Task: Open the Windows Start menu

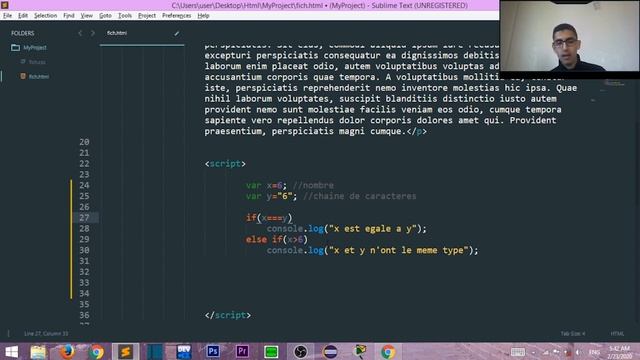Action: coord(11,351)
